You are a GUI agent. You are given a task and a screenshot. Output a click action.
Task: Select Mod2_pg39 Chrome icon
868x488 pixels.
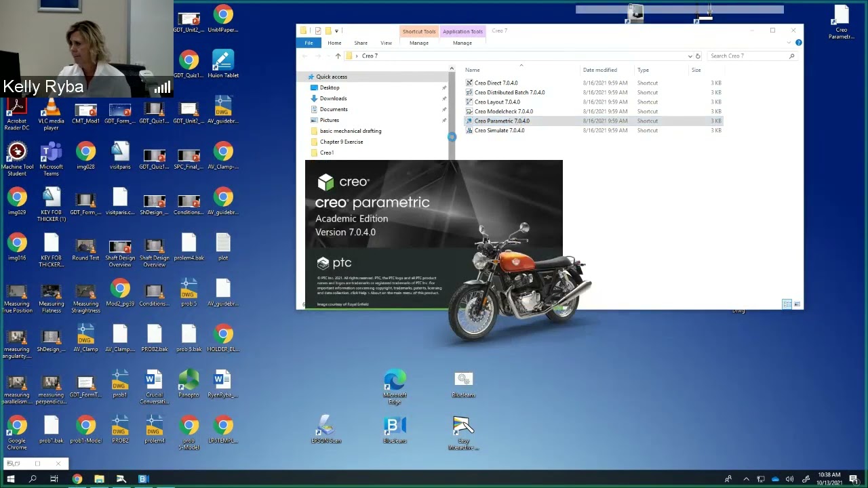[x=120, y=293]
